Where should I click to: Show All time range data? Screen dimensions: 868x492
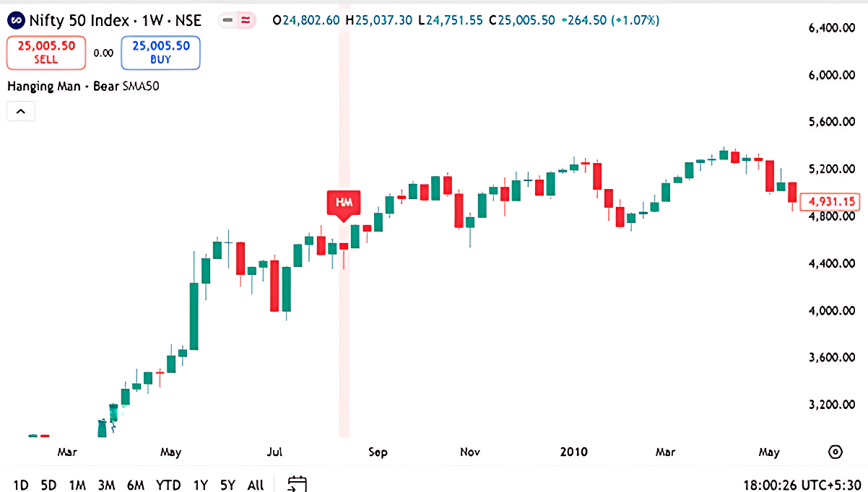[x=256, y=485]
